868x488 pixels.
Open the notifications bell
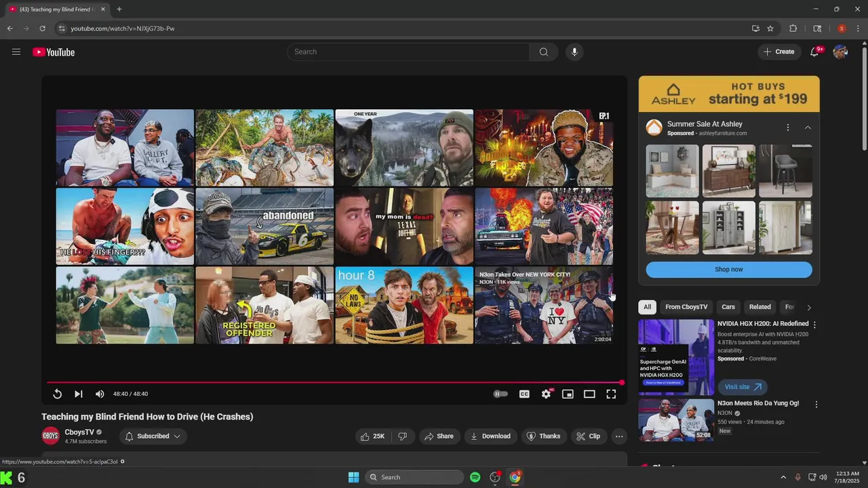click(x=814, y=52)
